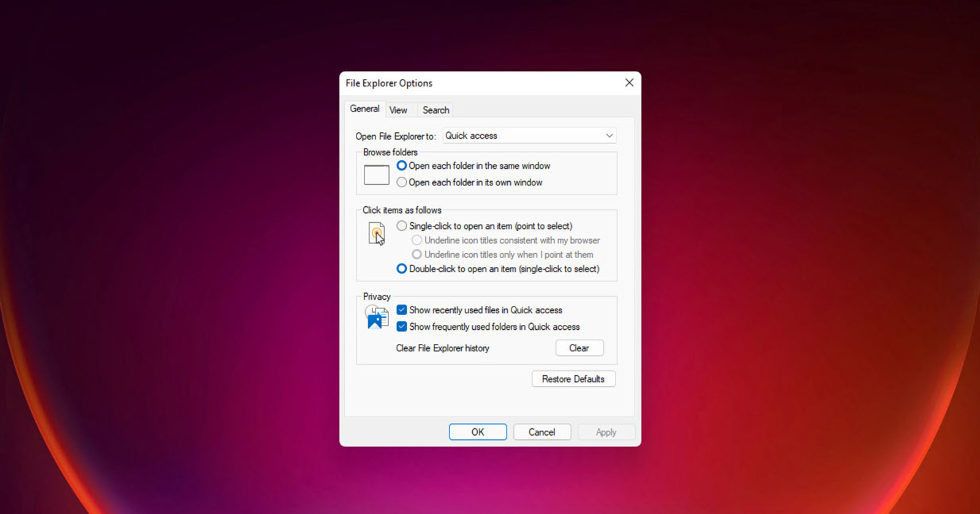Screen dimensions: 980x514
Task: Confirm with the OK button
Action: pos(478,432)
